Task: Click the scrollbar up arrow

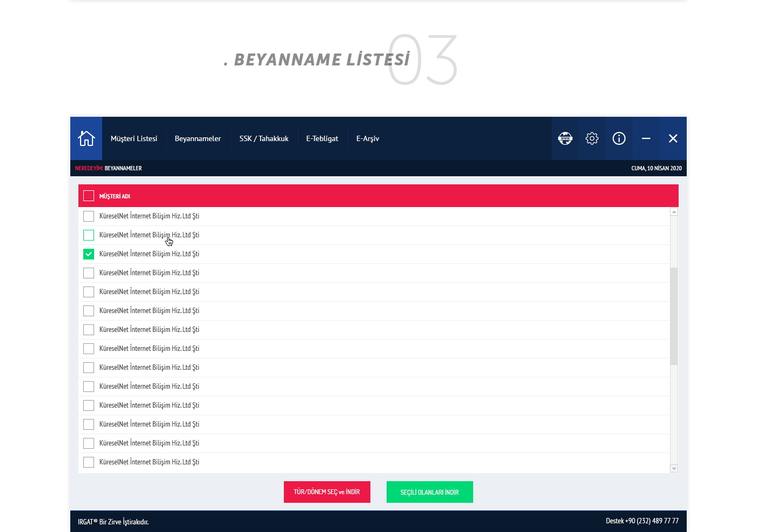Action: click(674, 212)
